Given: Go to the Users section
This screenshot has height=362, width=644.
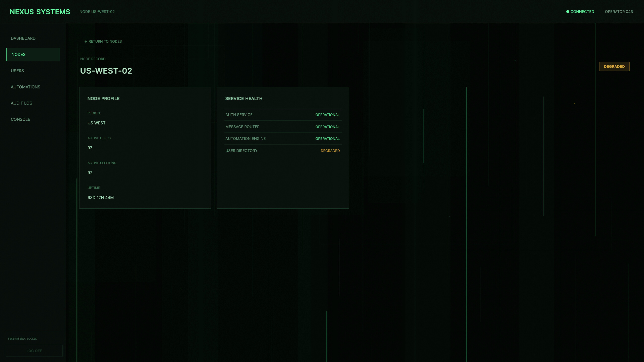Looking at the screenshot, I should coord(33,71).
